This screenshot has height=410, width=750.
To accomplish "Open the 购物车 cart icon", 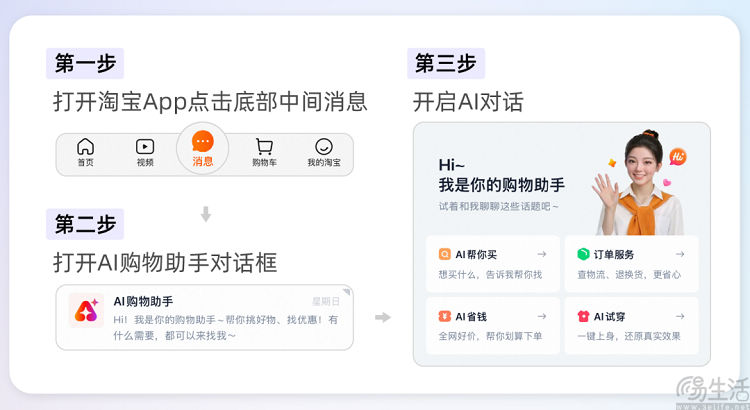I will click(264, 146).
